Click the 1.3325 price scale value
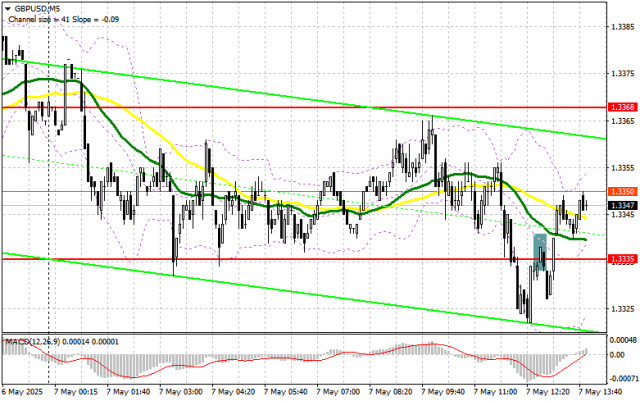The width and height of the screenshot is (640, 401). click(x=622, y=309)
